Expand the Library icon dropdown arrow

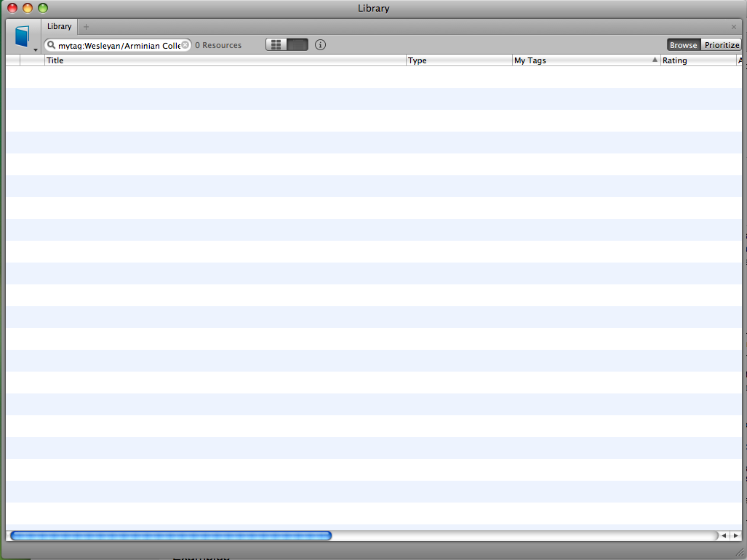[35, 50]
